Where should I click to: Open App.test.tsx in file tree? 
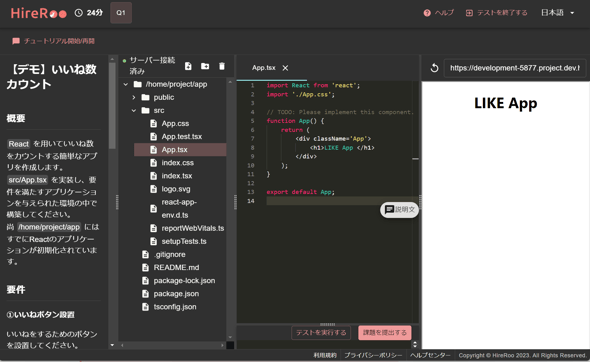(x=182, y=137)
